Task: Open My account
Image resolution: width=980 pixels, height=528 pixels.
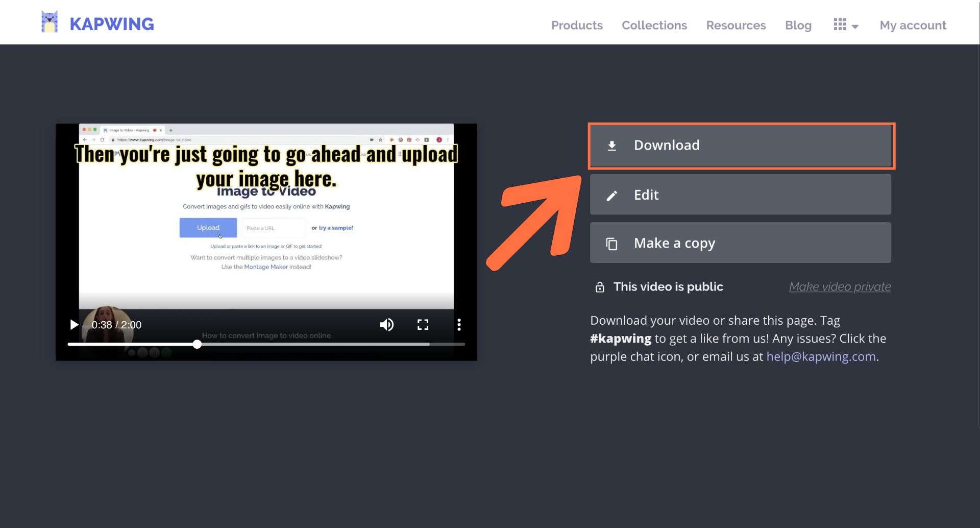Action: (x=913, y=25)
